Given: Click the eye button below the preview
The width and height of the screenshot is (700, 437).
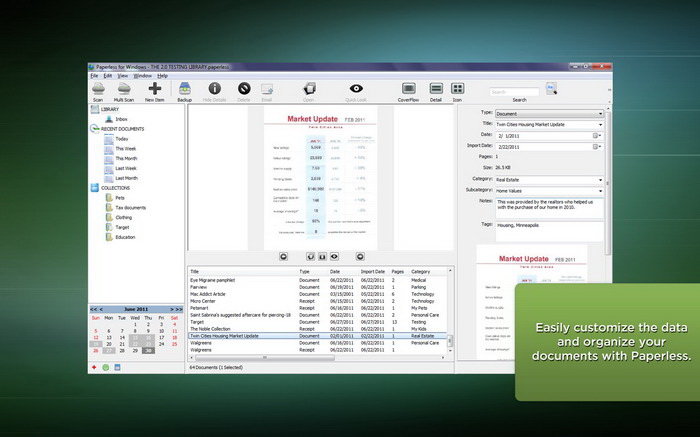Looking at the screenshot, I should (x=334, y=256).
